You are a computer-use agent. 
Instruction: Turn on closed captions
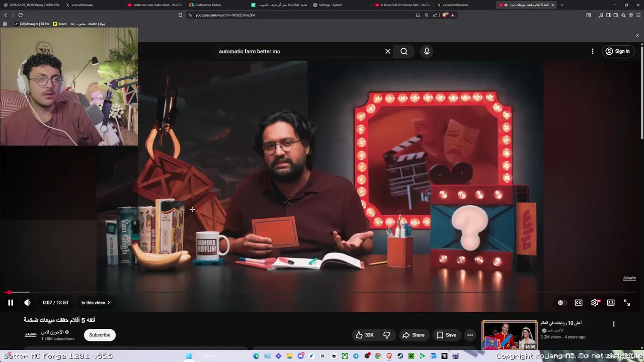click(579, 303)
